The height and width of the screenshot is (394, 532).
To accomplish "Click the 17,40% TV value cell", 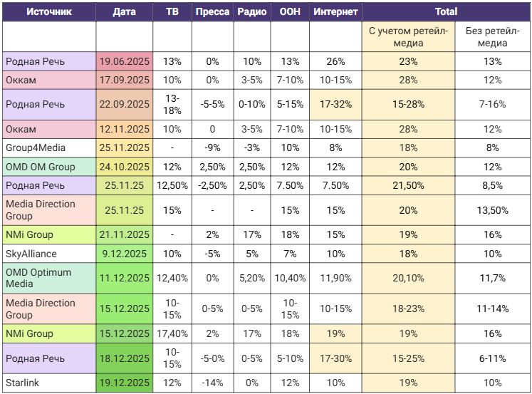I will coord(172,333).
